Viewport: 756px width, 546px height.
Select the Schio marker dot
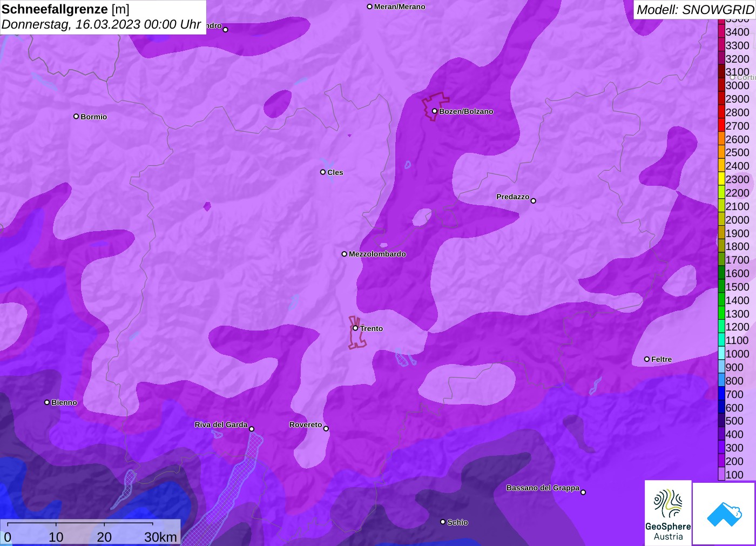443,522
